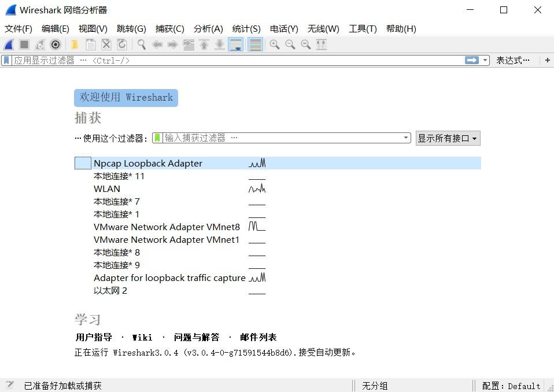Go back to previous packet arrow
Image resolution: width=554 pixels, height=392 pixels.
[x=157, y=45]
